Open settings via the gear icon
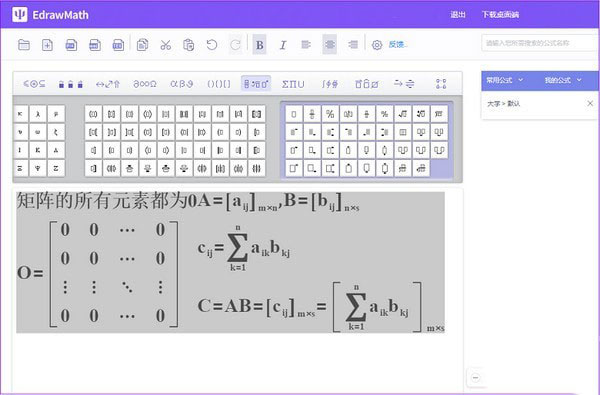The width and height of the screenshot is (600, 395). [377, 45]
